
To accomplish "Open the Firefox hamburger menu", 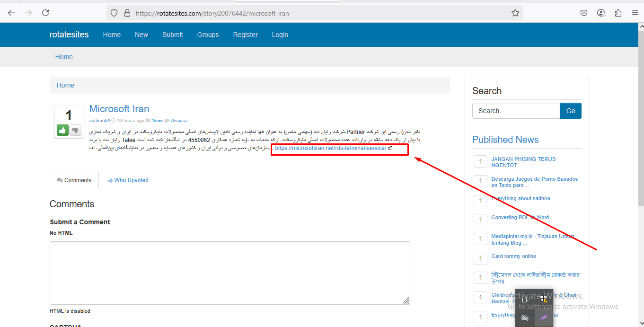I will point(635,13).
